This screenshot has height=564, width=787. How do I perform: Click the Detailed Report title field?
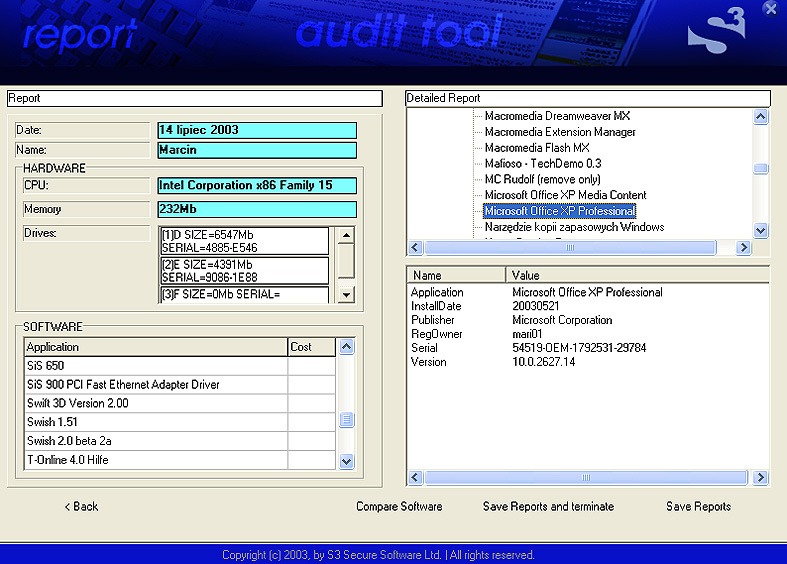(x=587, y=98)
